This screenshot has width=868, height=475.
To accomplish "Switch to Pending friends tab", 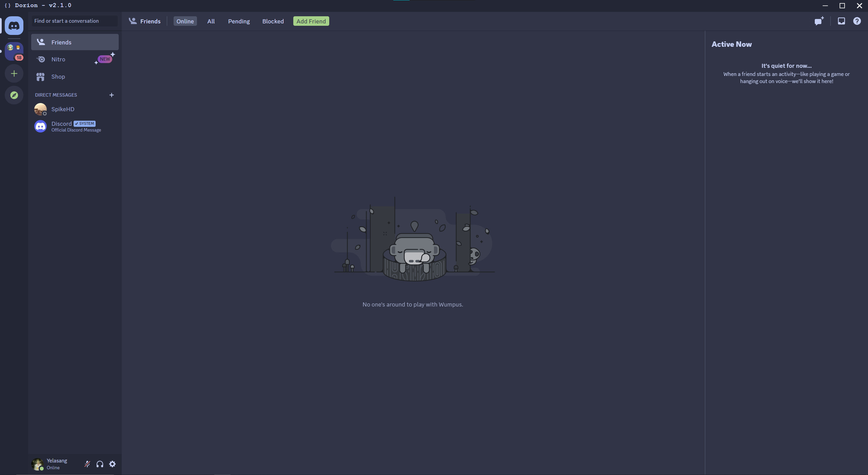I will pyautogui.click(x=239, y=21).
